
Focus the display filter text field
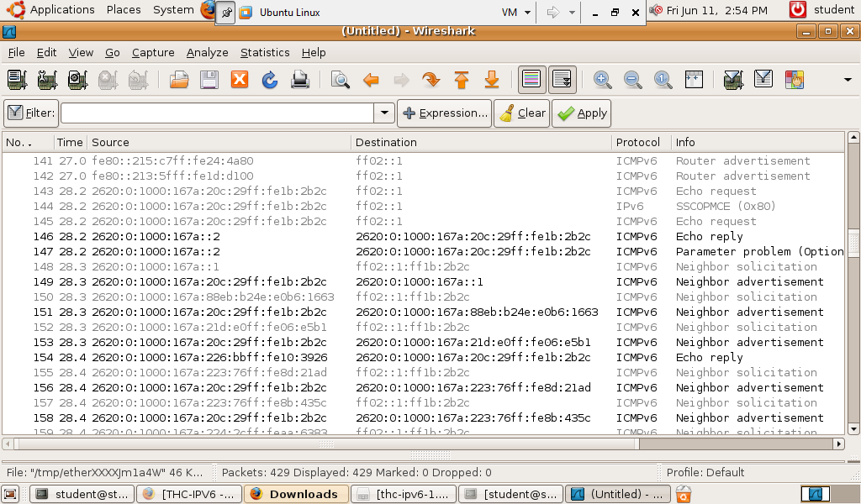(218, 113)
